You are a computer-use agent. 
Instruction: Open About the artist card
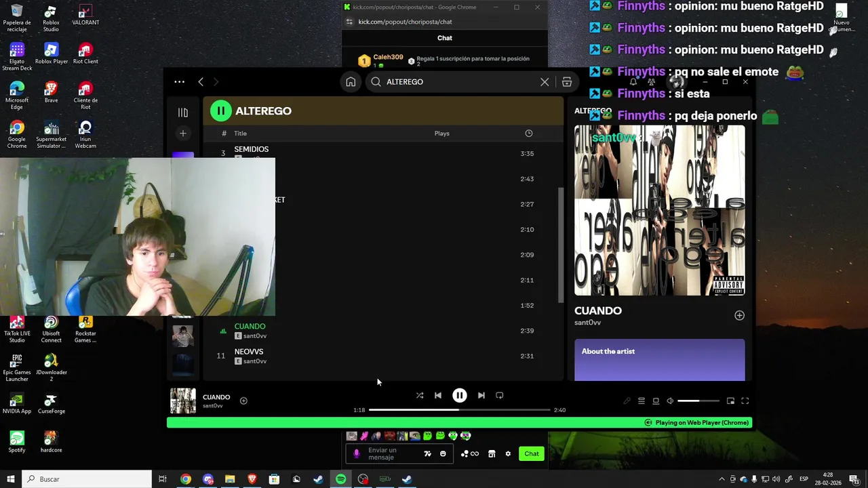(x=659, y=360)
